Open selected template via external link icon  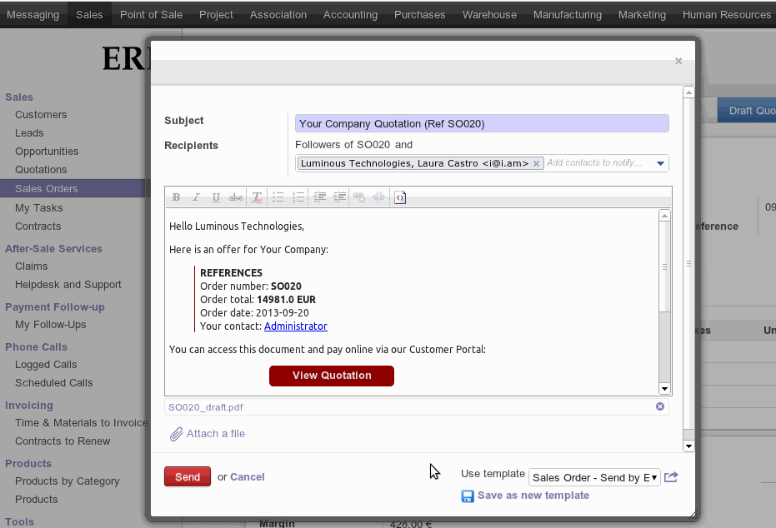[671, 477]
